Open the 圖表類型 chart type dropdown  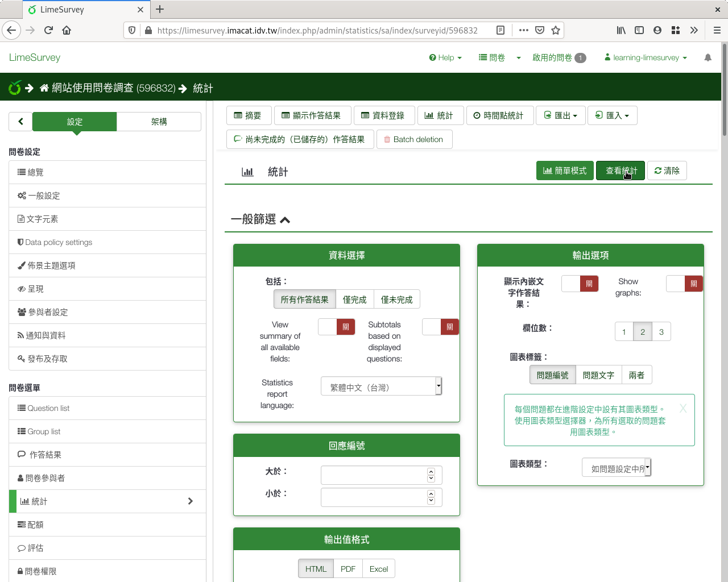(617, 468)
